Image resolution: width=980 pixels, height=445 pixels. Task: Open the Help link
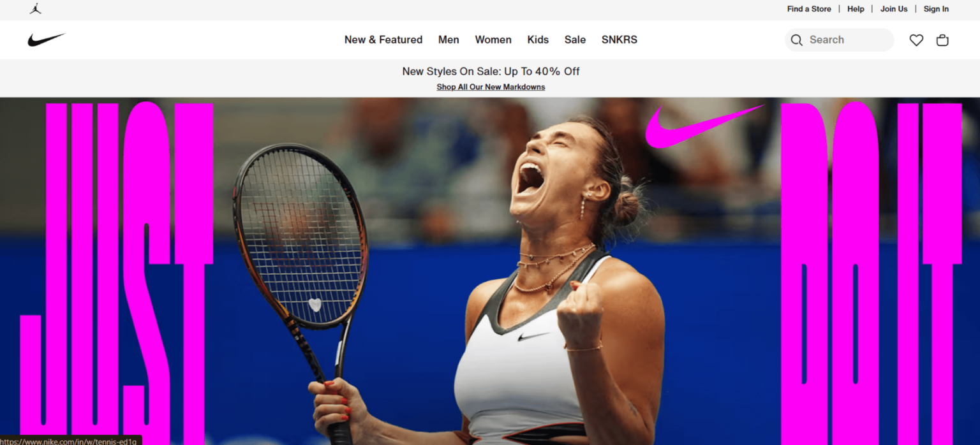click(x=856, y=9)
